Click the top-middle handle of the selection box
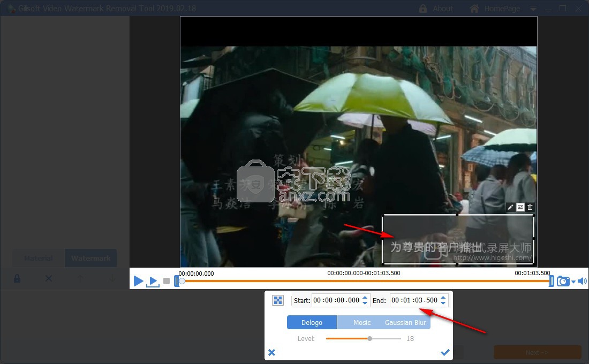The image size is (589, 364). 457,215
